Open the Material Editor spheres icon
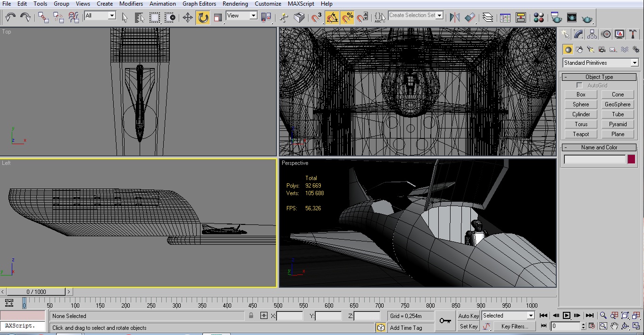644x335 pixels. (x=539, y=18)
